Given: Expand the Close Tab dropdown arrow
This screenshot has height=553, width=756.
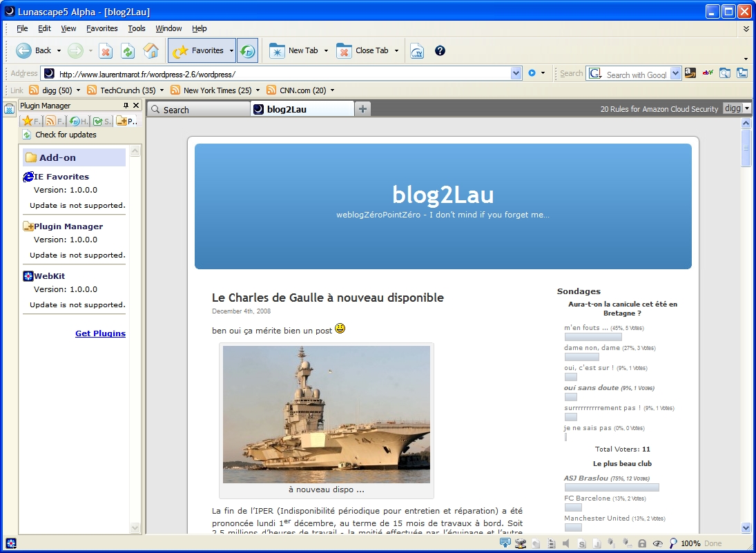Looking at the screenshot, I should pos(396,50).
